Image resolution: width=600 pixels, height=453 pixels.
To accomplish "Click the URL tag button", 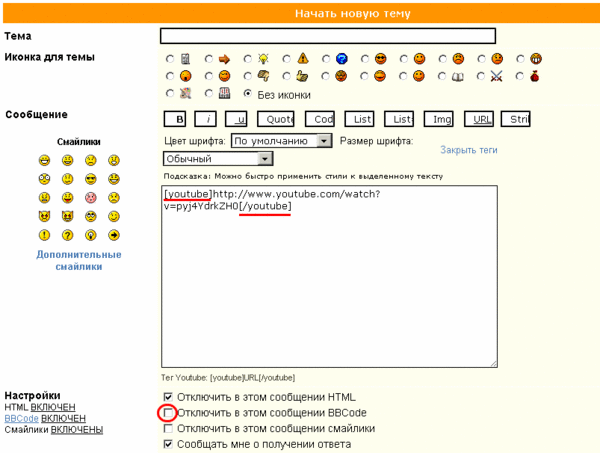I will coord(482,119).
